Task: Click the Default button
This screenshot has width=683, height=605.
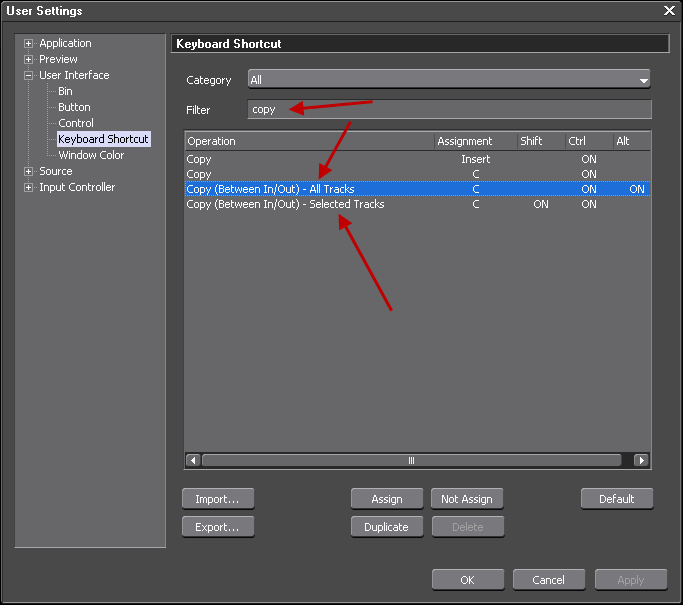Action: 617,499
